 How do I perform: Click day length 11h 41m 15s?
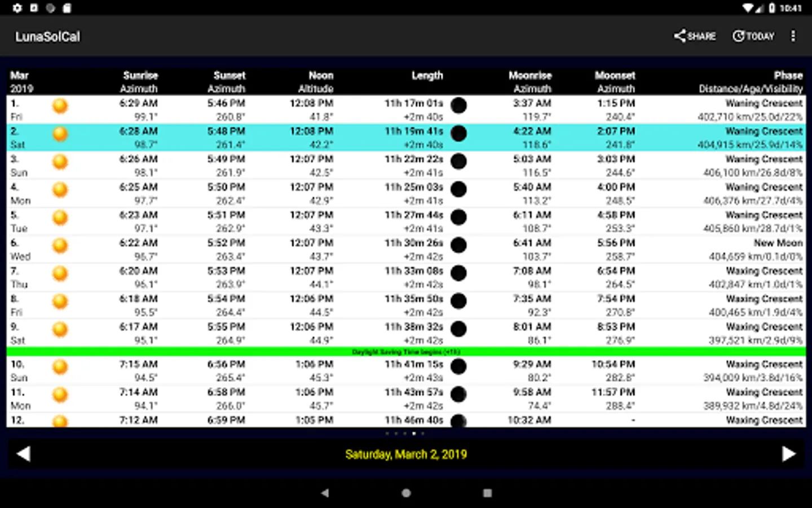[x=414, y=364]
